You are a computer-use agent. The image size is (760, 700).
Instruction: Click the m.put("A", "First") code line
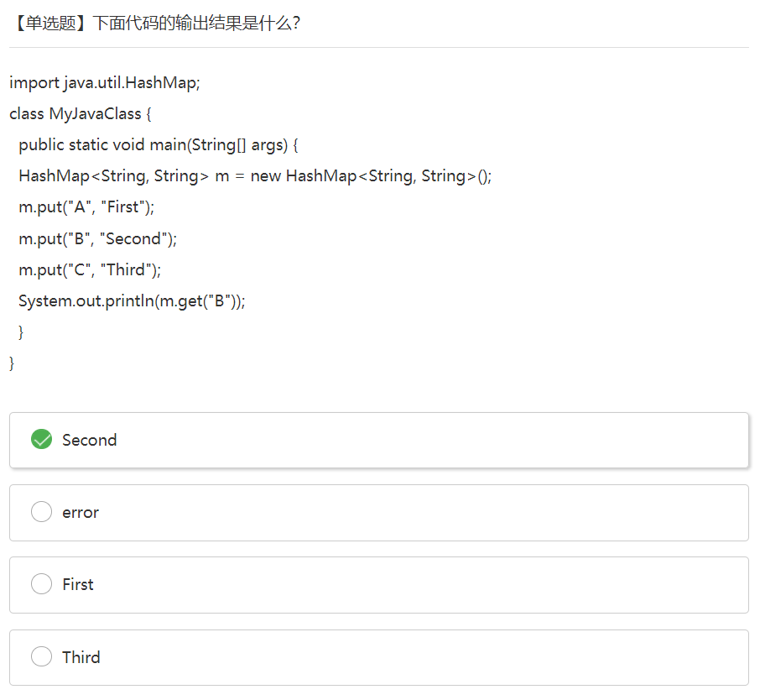(x=86, y=207)
